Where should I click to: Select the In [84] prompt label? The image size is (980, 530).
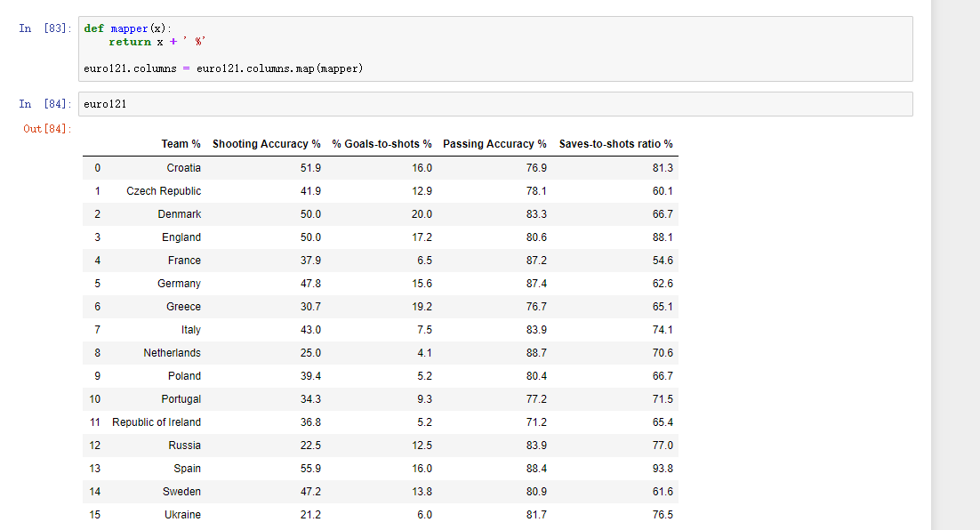[x=45, y=104]
